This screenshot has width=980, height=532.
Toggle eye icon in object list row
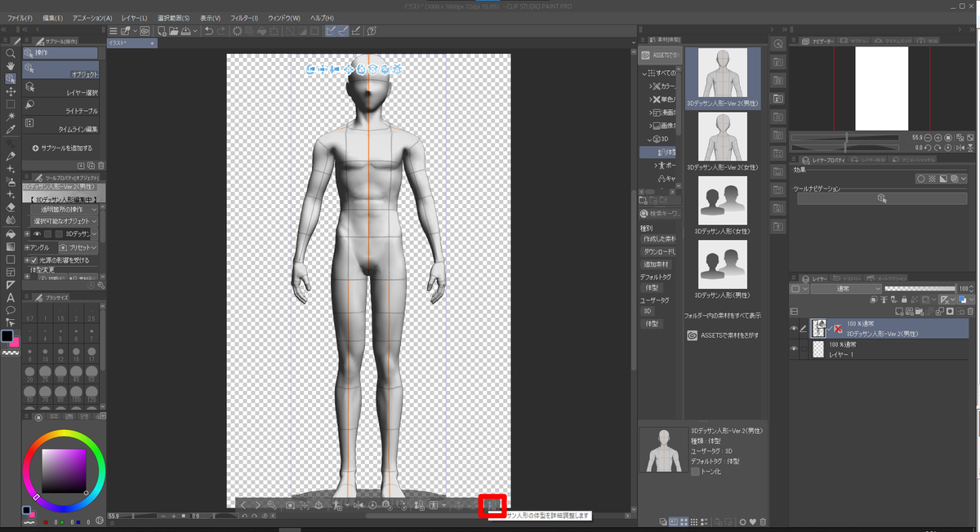[x=37, y=233]
